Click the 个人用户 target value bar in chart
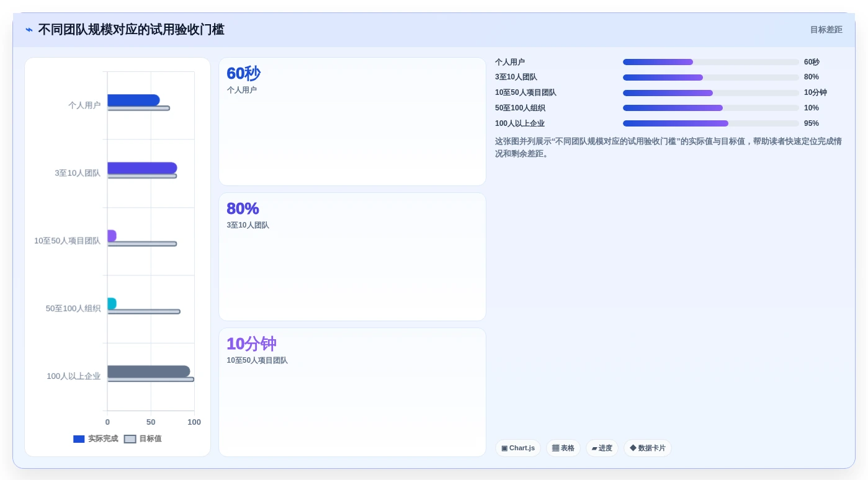 tap(138, 109)
